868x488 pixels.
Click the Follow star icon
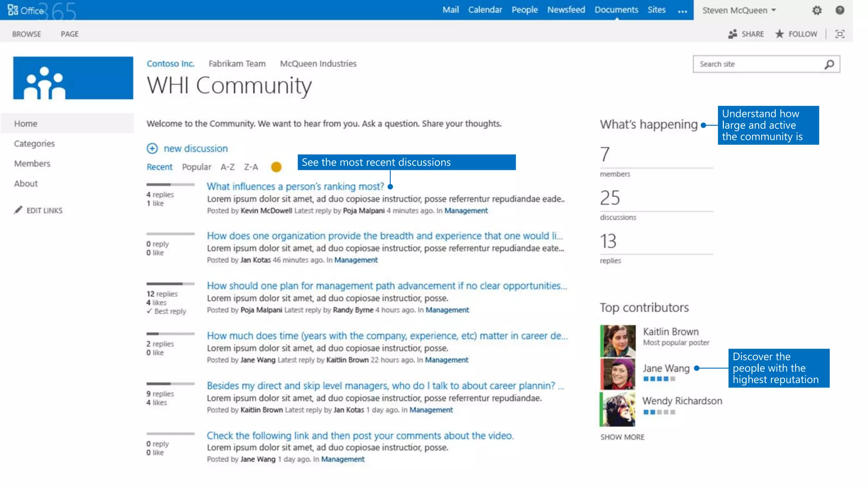pyautogui.click(x=779, y=34)
